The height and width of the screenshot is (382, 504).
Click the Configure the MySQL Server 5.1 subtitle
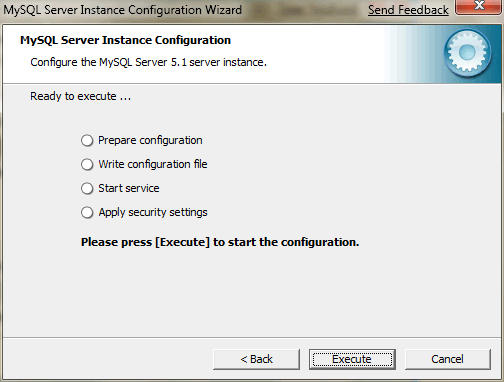click(x=148, y=62)
